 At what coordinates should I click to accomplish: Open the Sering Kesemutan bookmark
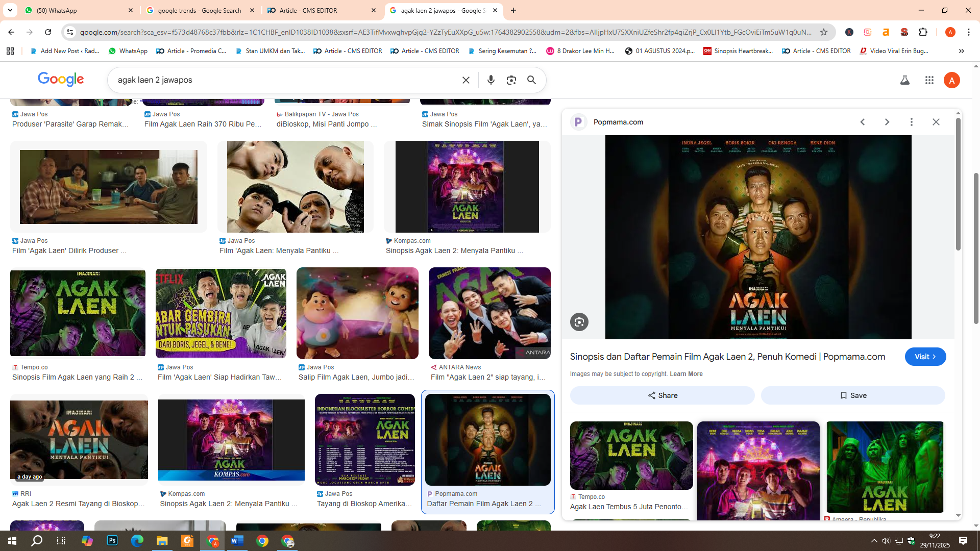[502, 51]
